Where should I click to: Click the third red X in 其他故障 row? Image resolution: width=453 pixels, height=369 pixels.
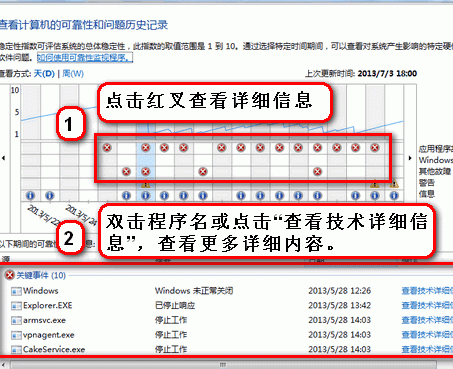pos(203,172)
